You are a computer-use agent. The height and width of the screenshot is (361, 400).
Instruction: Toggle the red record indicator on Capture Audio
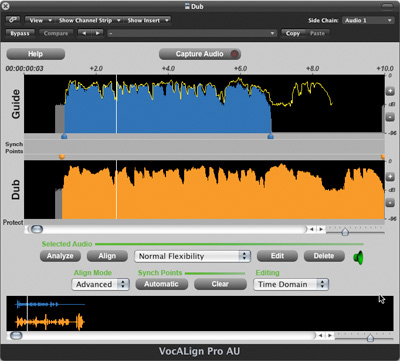pyautogui.click(x=235, y=54)
